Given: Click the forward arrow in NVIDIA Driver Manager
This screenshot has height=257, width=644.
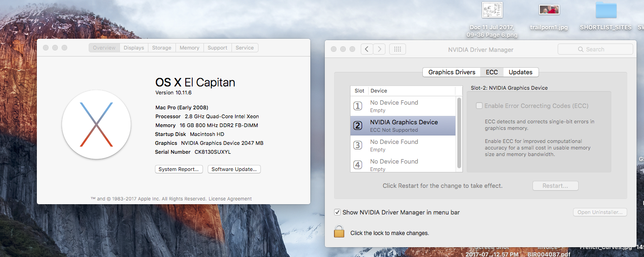Looking at the screenshot, I should pos(379,49).
